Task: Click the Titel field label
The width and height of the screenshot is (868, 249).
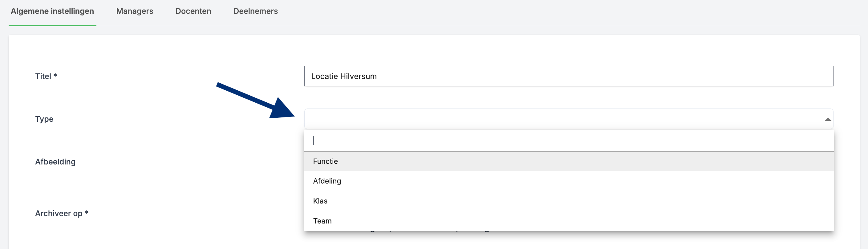Action: coord(43,76)
